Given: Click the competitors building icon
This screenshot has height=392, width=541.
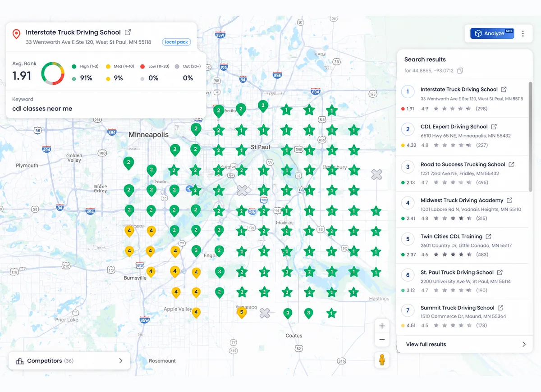Looking at the screenshot, I should (20, 361).
